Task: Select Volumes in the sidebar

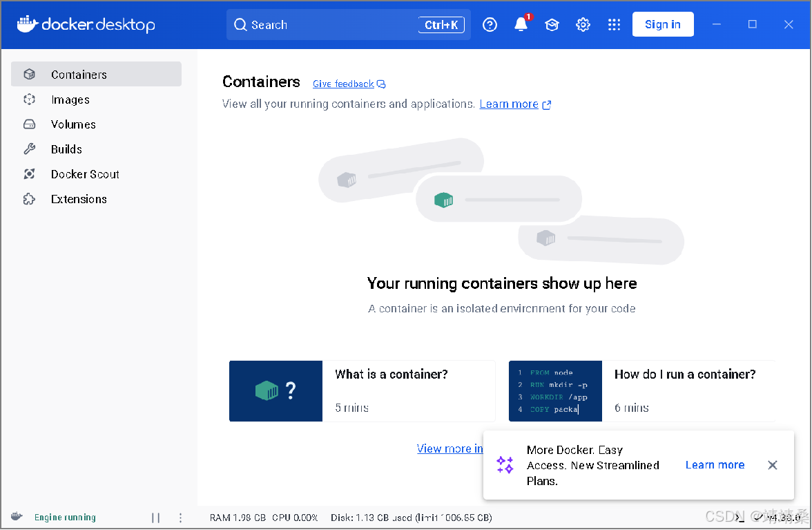Action: 97,124
